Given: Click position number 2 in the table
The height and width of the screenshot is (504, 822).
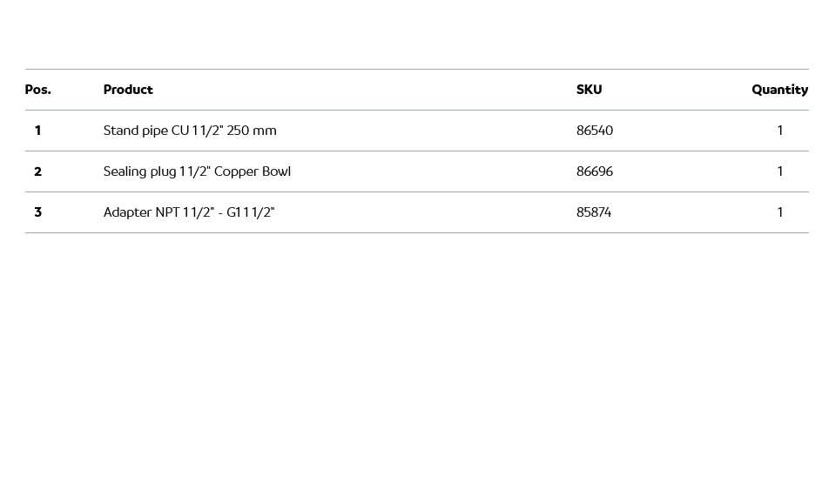Looking at the screenshot, I should tap(37, 171).
